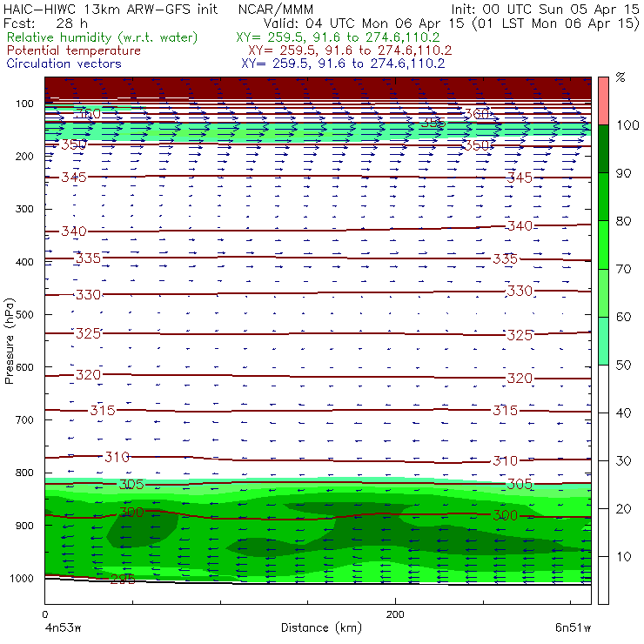Click the blue 'Circulation vectors' label

pyautogui.click(x=64, y=64)
